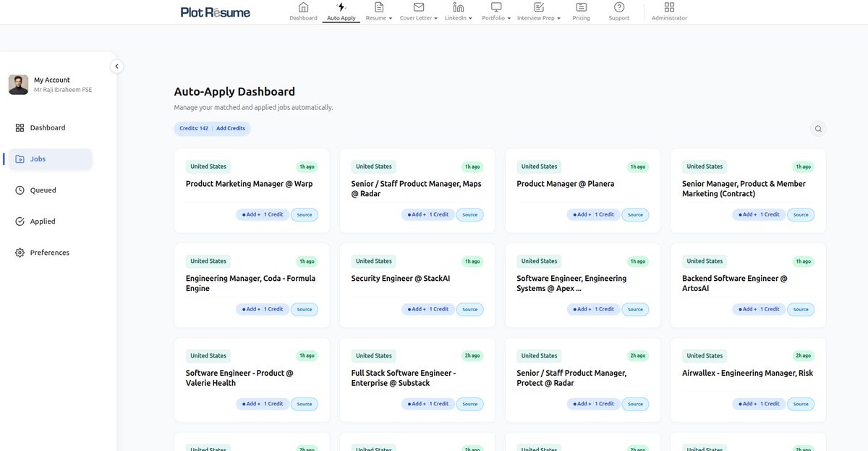
Task: Click the Pricing icon in top navigation
Action: tap(581, 7)
